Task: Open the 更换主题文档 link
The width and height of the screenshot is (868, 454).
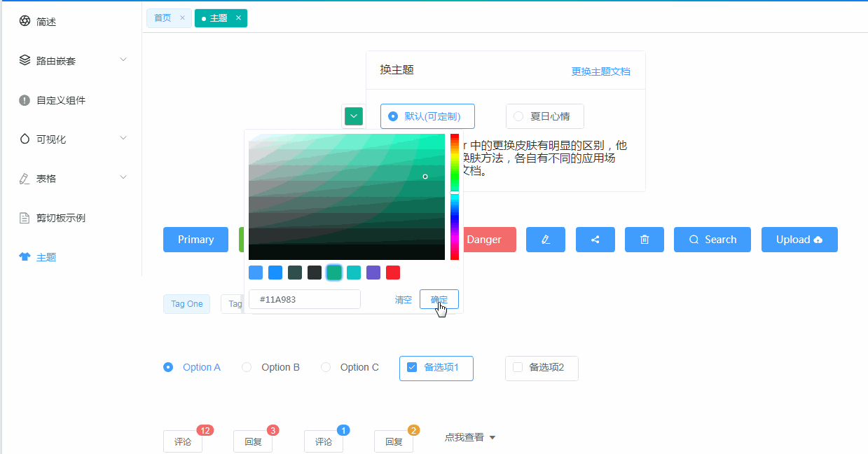Action: (600, 71)
